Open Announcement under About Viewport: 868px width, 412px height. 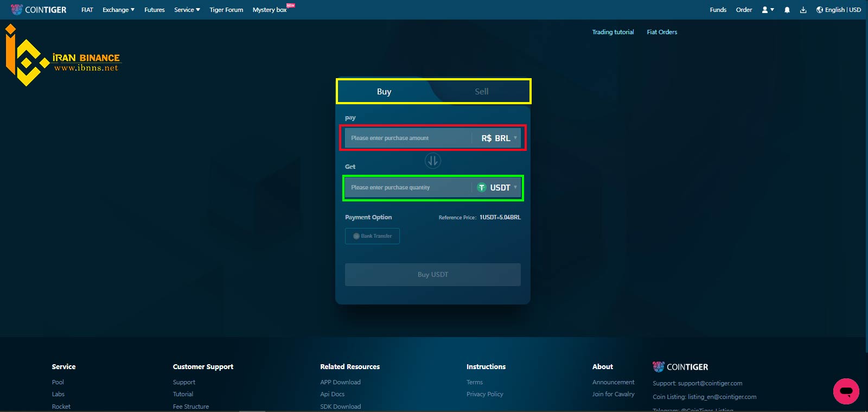613,382
